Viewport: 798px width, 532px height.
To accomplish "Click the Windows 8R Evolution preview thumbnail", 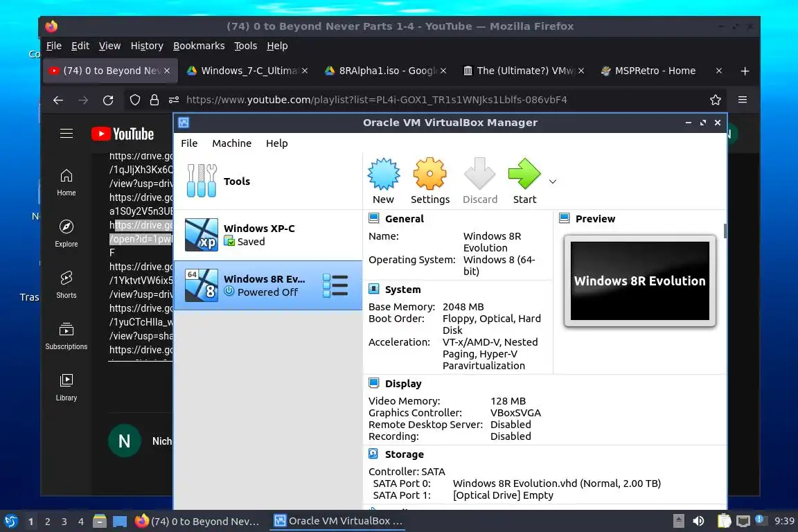I will tap(640, 281).
